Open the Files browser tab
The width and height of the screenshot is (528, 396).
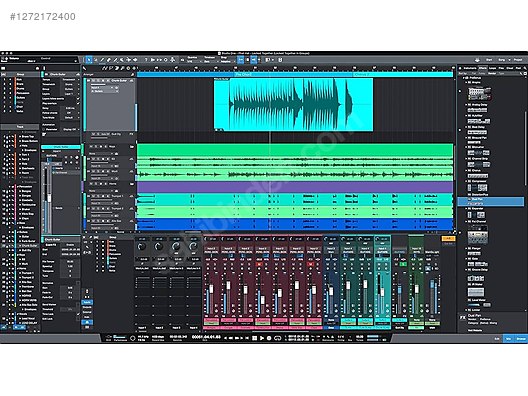[501, 68]
